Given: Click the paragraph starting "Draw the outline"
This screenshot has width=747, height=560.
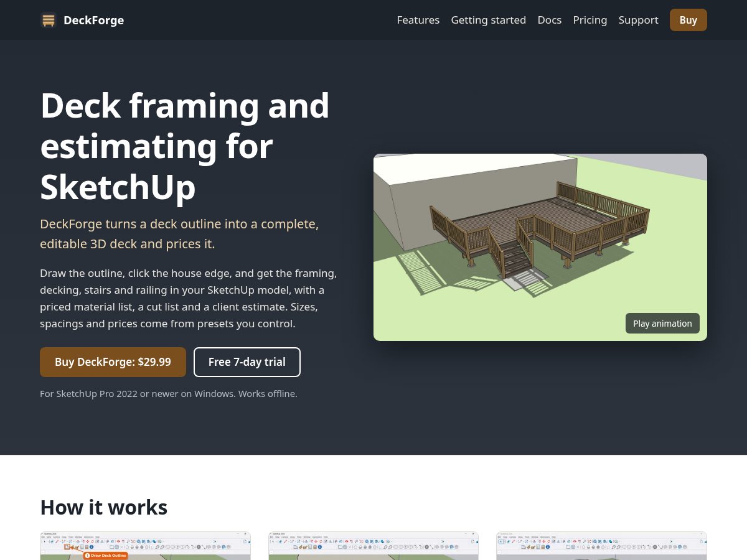Looking at the screenshot, I should coord(189,299).
